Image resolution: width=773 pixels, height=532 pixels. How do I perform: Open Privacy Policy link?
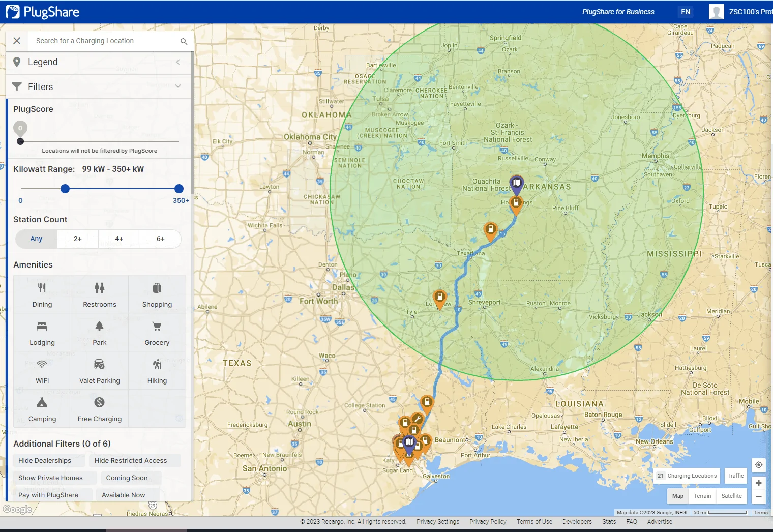click(x=488, y=522)
